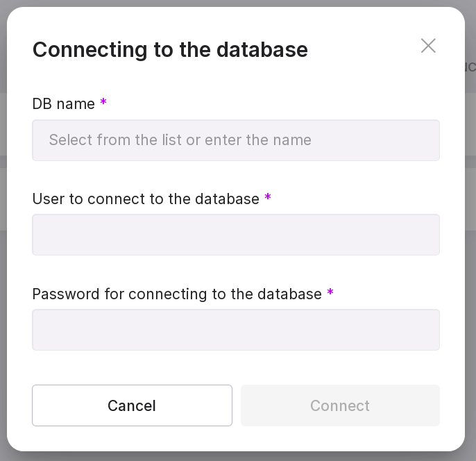
Task: Click the right end of the password field
Action: [423, 330]
